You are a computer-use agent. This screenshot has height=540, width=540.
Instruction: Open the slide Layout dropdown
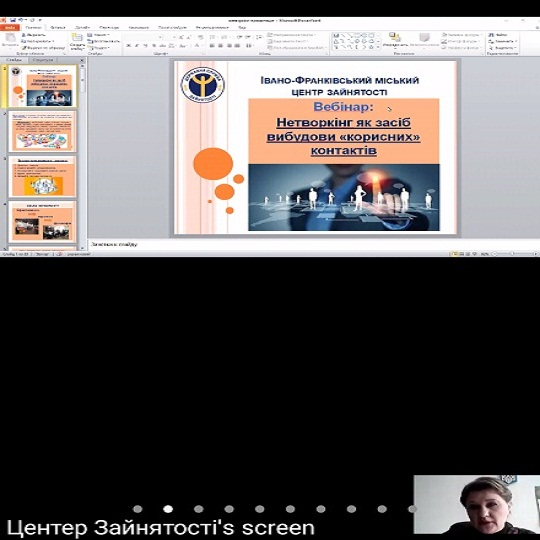98,35
